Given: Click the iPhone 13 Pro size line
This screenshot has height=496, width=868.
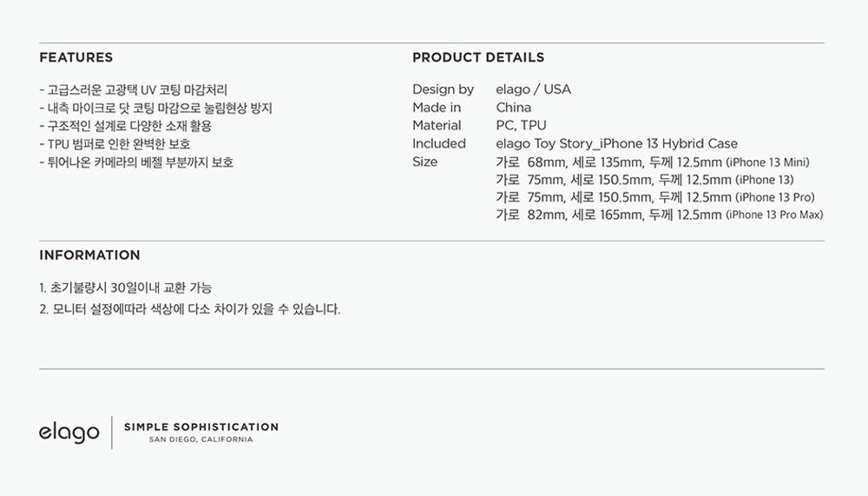Looking at the screenshot, I should coord(655,197).
